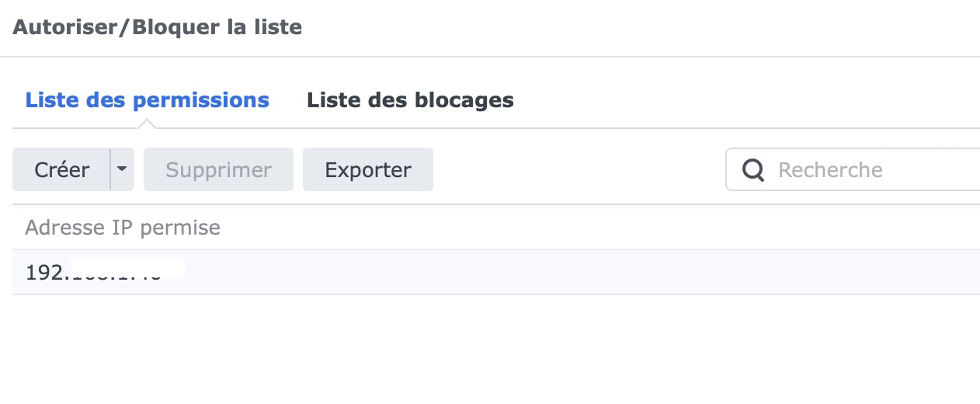Click the divider between Créer and its arrow
Screen dimensions: 980x404
tap(110, 169)
